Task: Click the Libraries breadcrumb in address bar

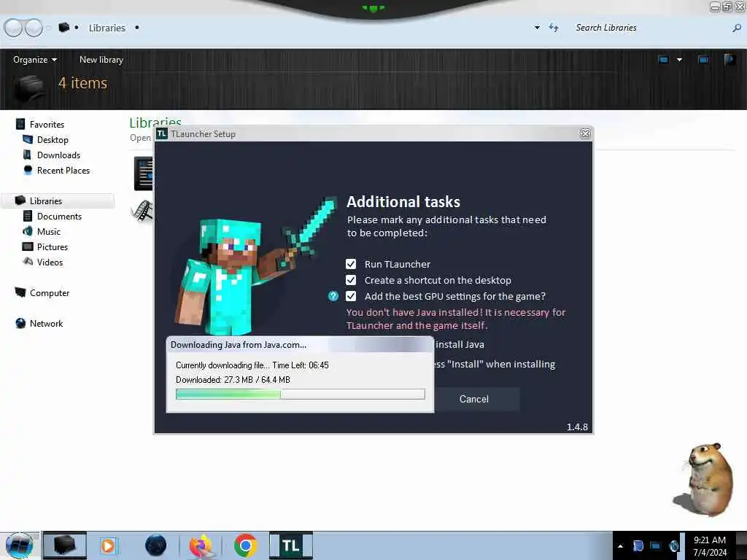Action: pyautogui.click(x=107, y=28)
